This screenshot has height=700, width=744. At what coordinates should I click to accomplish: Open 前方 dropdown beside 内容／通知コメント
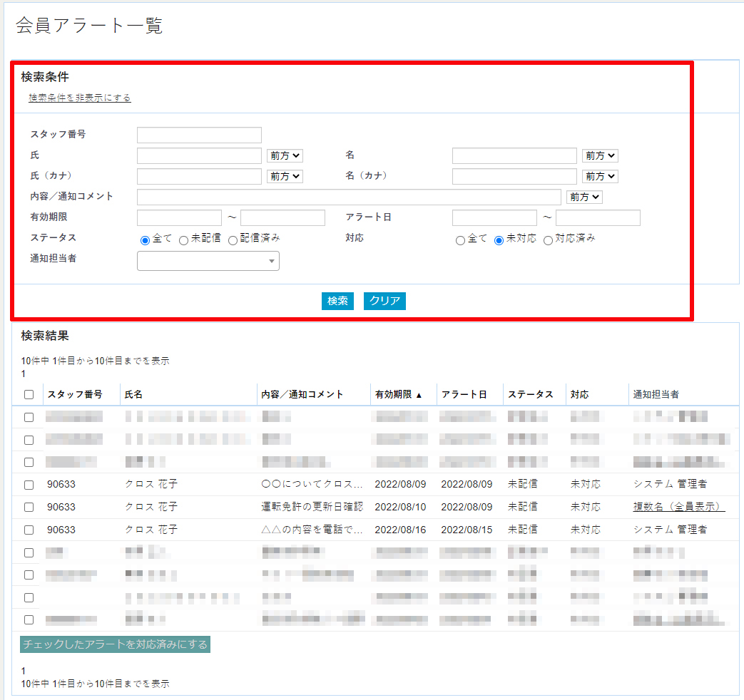pyautogui.click(x=584, y=197)
